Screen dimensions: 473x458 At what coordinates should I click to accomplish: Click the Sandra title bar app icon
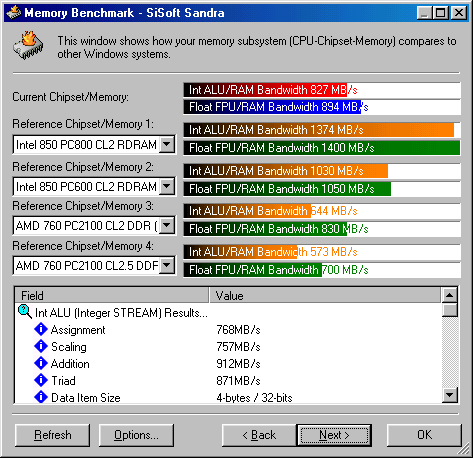(13, 13)
